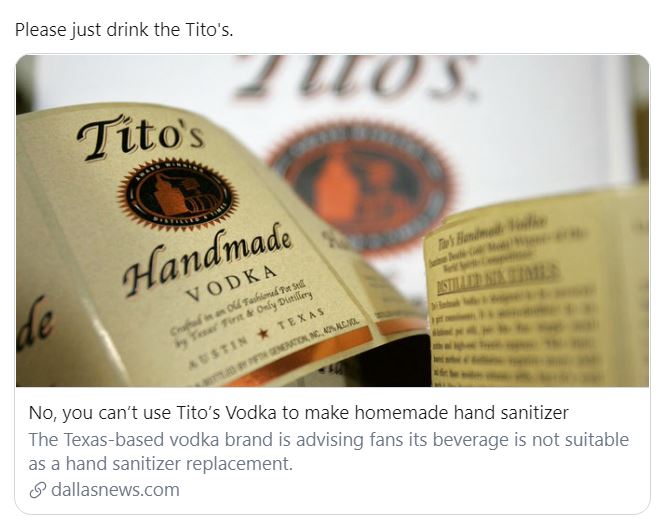This screenshot has width=663, height=528.
Task: Select the Handmade script word on the label
Action: click(207, 260)
